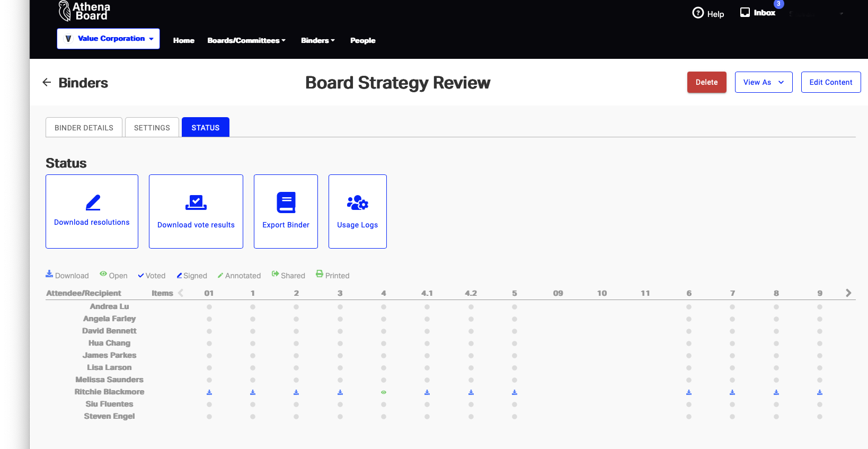Click the column header 4.1
The height and width of the screenshot is (449, 868).
[427, 293]
